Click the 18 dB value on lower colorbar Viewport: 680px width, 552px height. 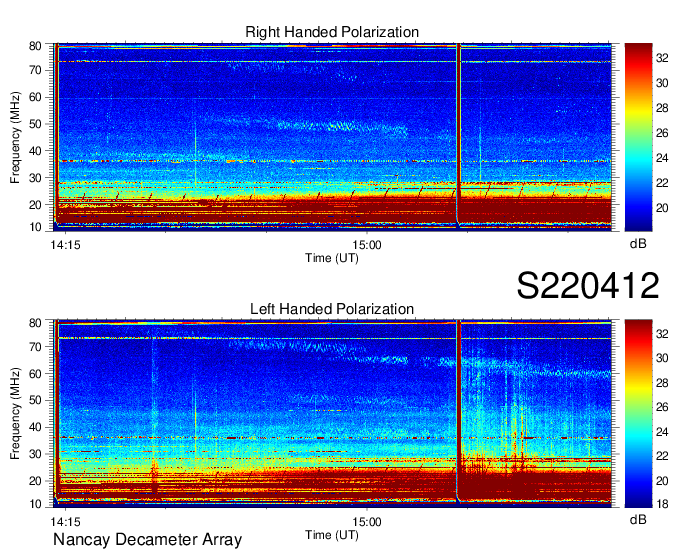pos(662,504)
